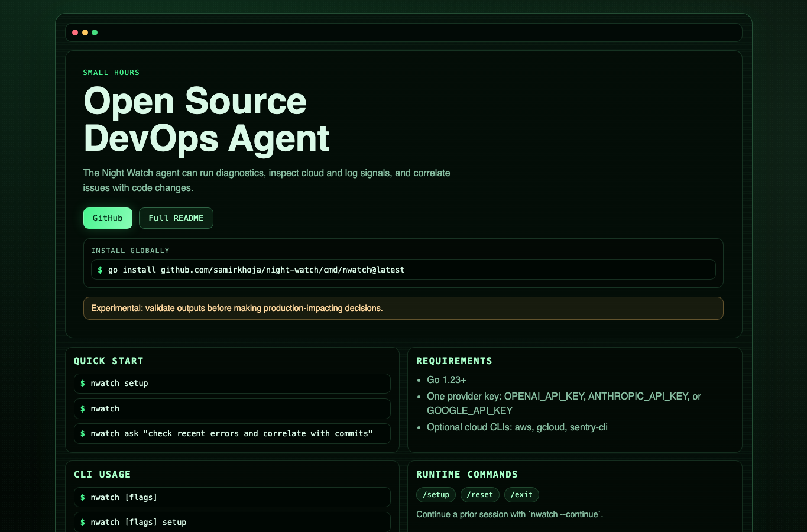807x532 pixels.
Task: Click the green window dot
Action: [95, 33]
